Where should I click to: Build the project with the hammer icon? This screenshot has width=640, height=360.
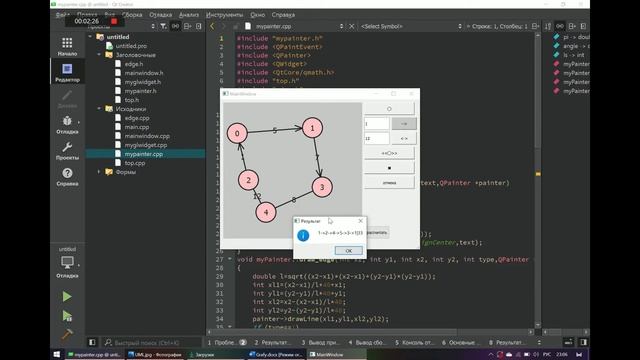tap(67, 335)
